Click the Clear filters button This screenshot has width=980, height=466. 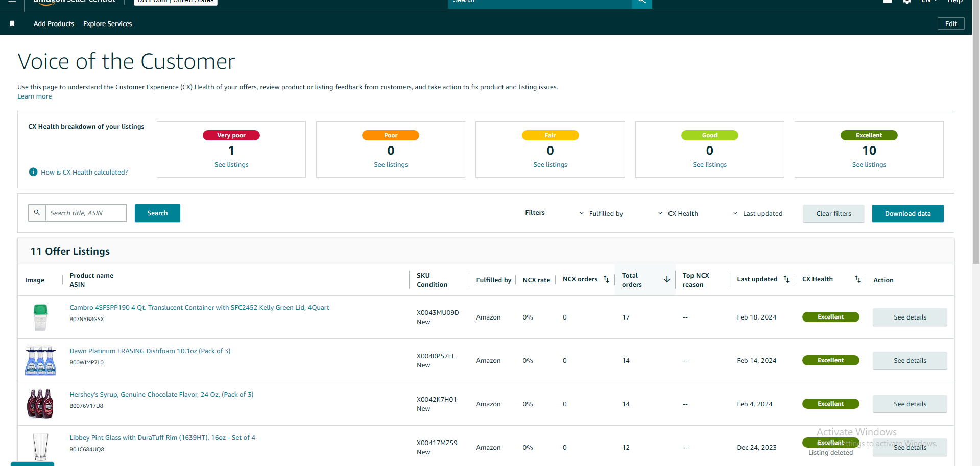click(833, 213)
